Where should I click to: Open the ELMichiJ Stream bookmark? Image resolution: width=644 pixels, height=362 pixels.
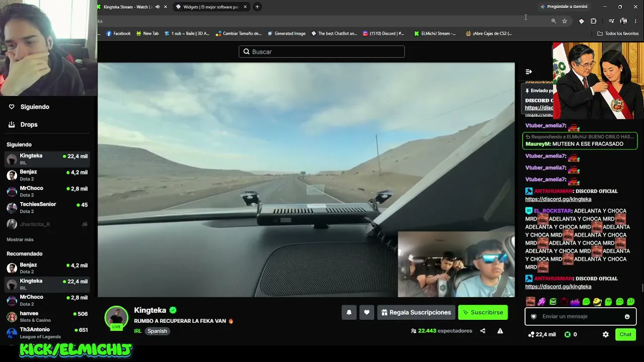pyautogui.click(x=435, y=34)
